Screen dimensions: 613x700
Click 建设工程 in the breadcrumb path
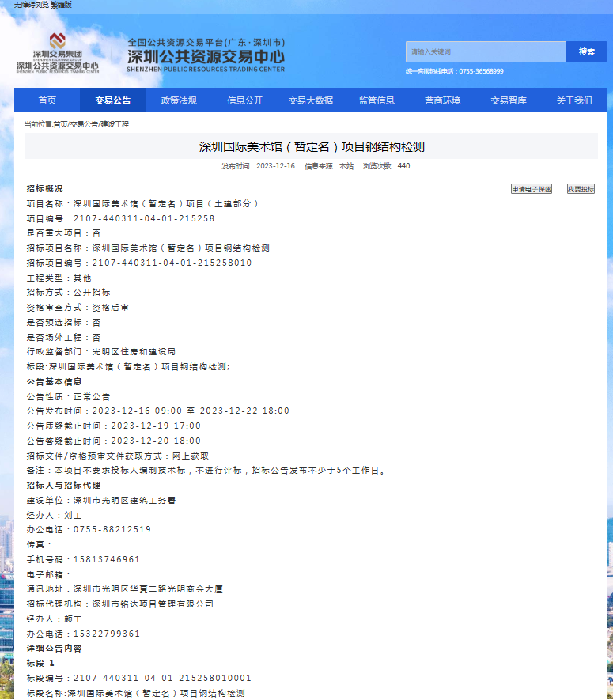pos(114,124)
